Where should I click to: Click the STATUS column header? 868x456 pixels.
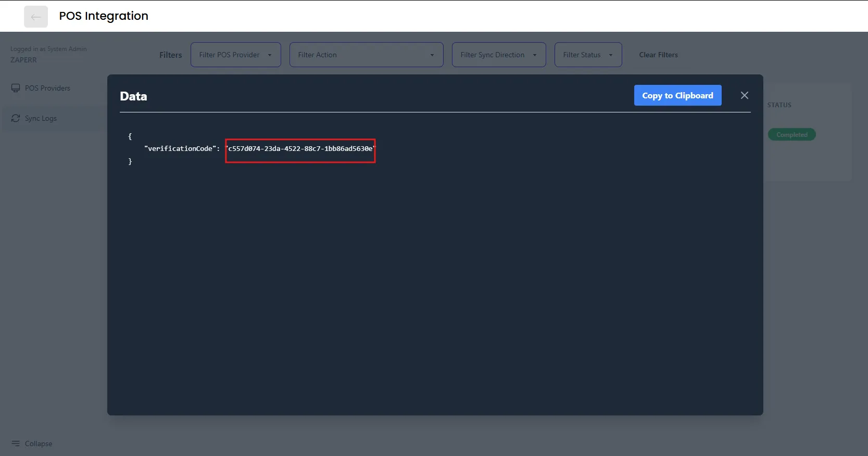click(779, 105)
